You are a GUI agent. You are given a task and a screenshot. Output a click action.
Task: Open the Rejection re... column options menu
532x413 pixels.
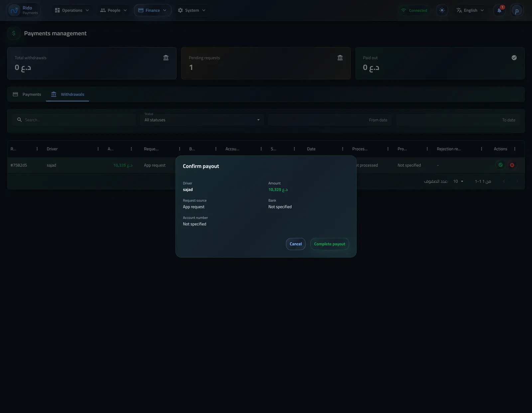tap(481, 149)
